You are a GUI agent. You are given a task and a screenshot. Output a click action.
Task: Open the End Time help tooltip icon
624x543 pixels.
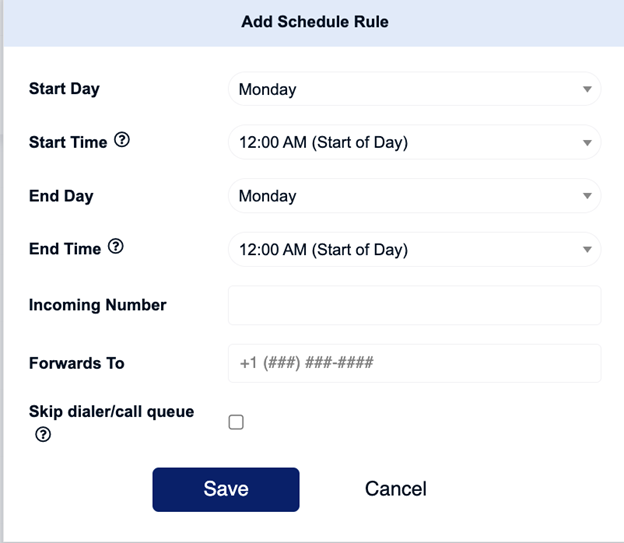[x=116, y=246]
